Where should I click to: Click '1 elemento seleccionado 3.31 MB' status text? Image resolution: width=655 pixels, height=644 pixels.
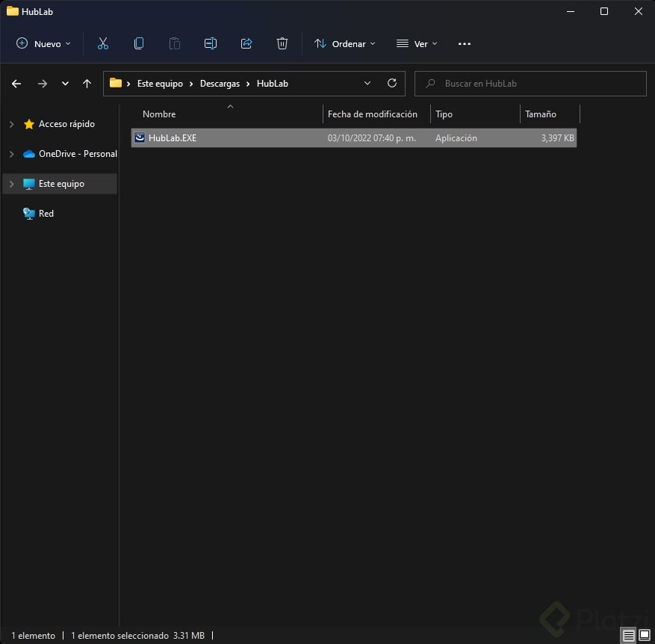pyautogui.click(x=138, y=636)
